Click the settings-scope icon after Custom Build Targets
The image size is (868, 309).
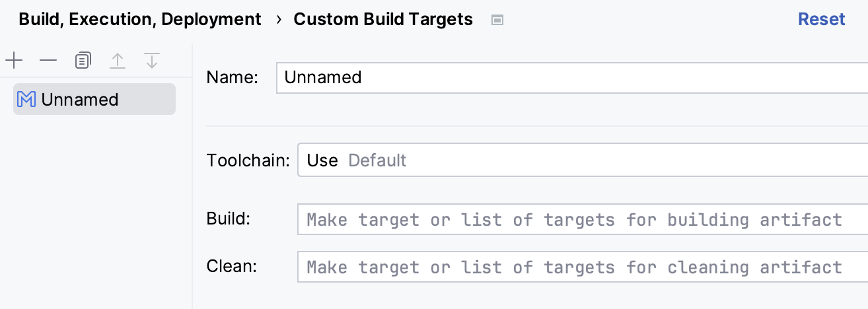click(497, 20)
